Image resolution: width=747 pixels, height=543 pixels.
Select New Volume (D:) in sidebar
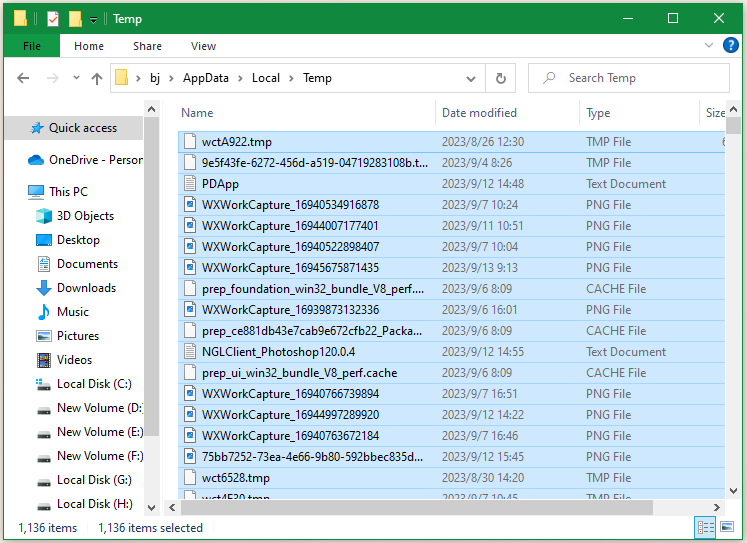coord(89,408)
